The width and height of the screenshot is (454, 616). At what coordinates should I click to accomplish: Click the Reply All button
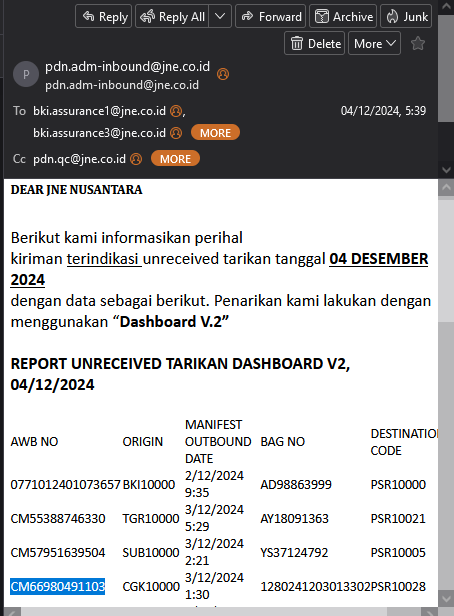[x=172, y=16]
